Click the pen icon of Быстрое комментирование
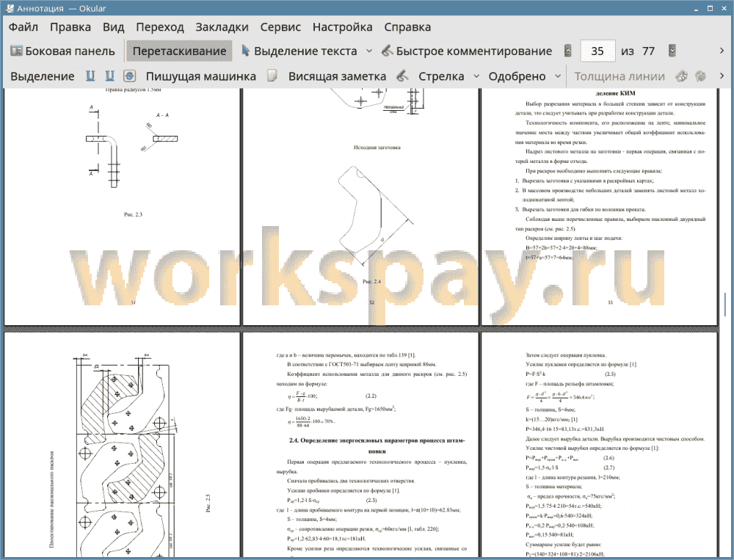 [387, 51]
